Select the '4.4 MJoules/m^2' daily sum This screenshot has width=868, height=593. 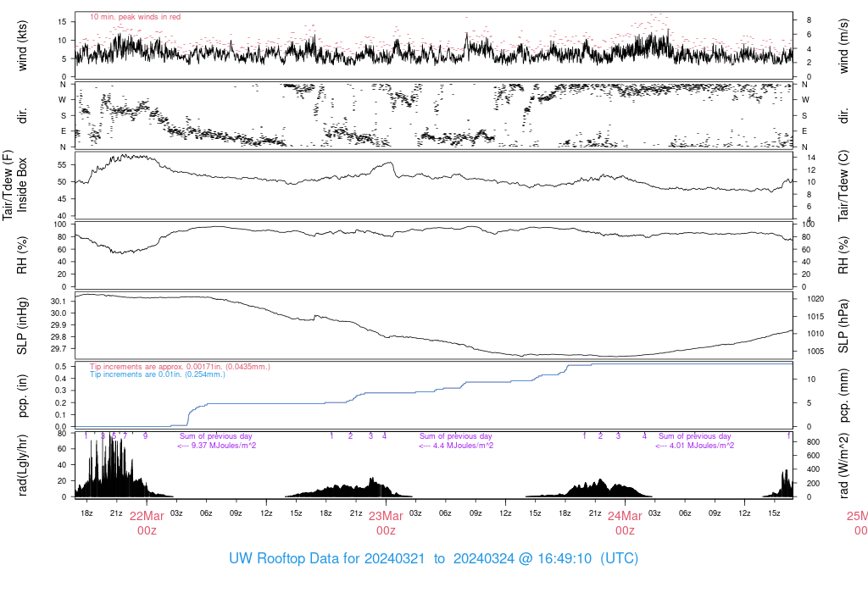point(464,446)
